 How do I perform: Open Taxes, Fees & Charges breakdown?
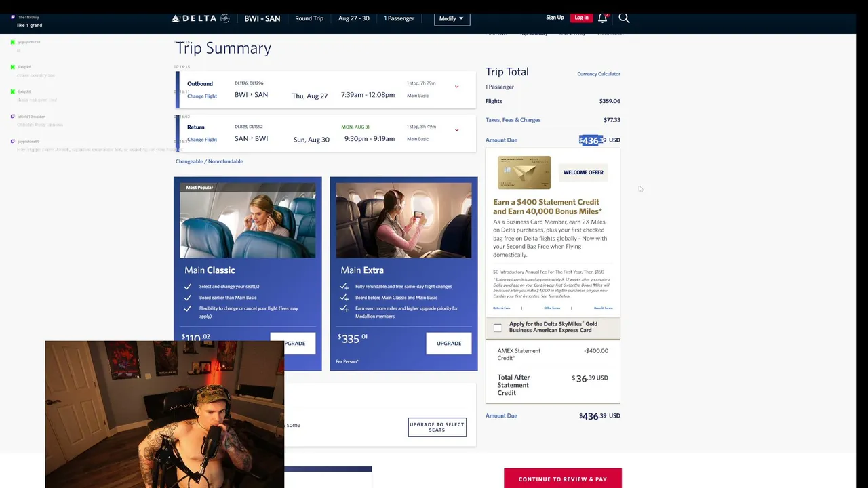tap(513, 120)
